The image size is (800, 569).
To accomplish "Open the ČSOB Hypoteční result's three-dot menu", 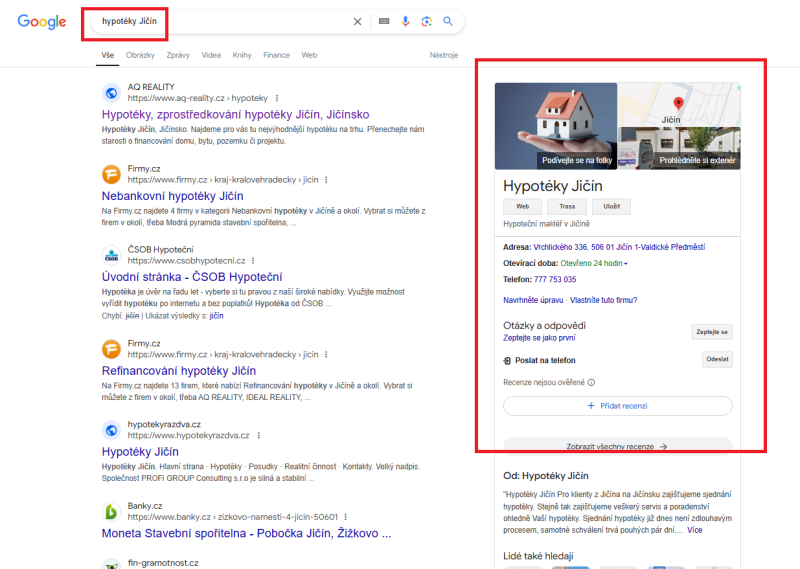I will 253,261.
